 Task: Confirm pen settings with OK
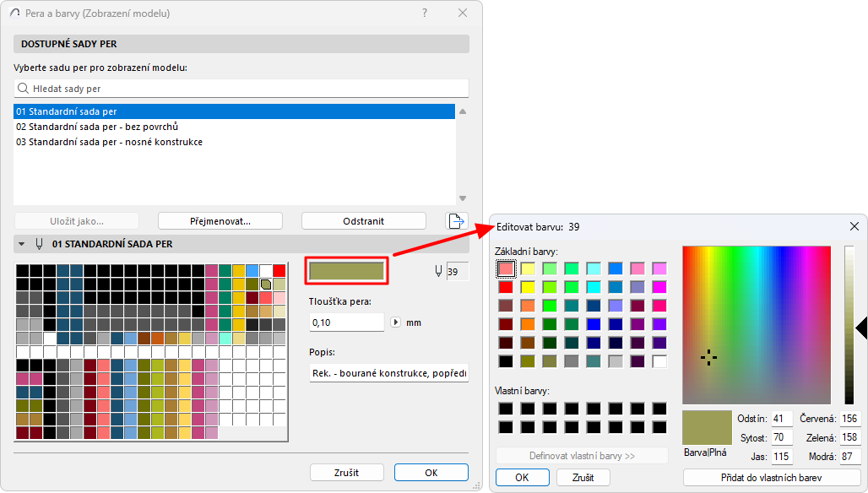click(x=431, y=472)
